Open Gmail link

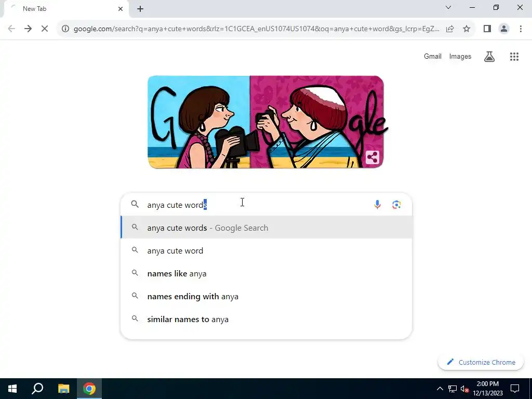[x=433, y=56]
